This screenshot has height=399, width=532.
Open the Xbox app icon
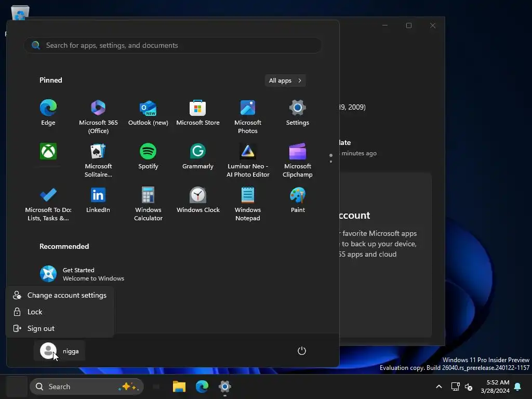pos(48,151)
